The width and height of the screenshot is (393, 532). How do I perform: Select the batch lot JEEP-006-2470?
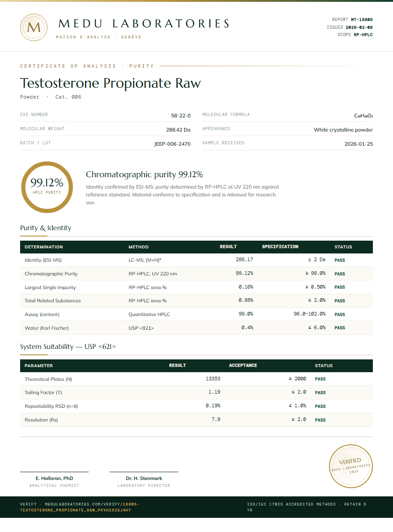point(173,144)
